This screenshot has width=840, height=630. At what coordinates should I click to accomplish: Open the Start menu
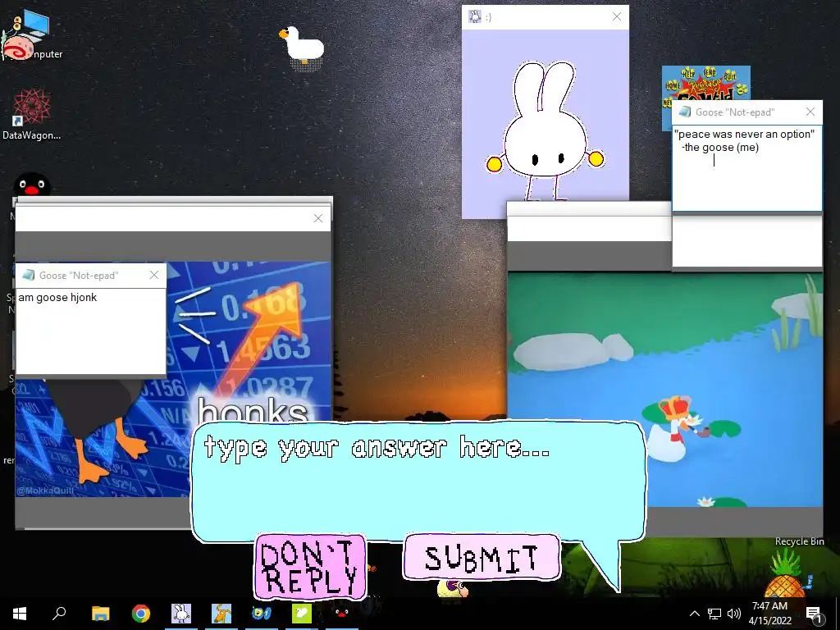coord(20,614)
